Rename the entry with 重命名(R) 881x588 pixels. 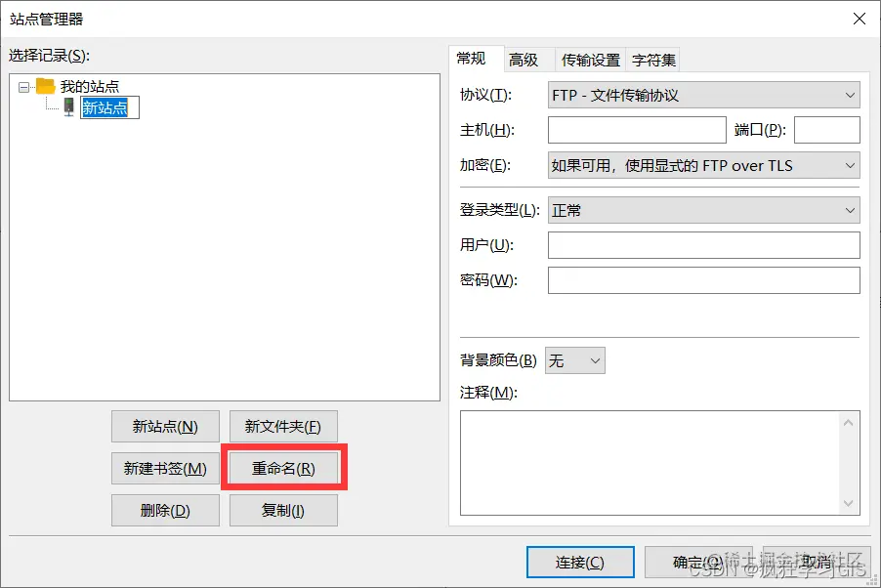283,468
